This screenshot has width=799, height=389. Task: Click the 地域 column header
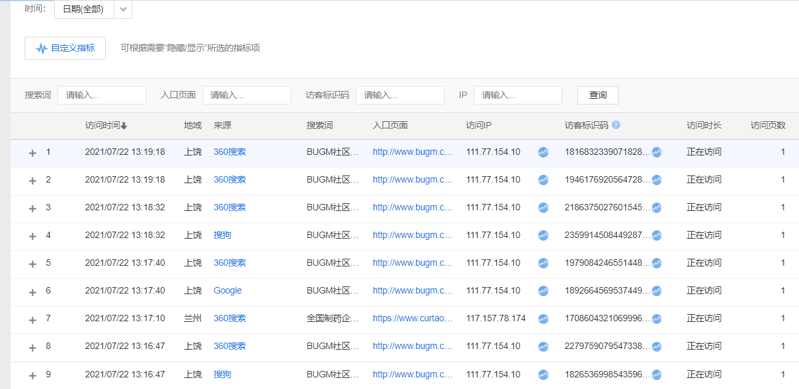193,125
